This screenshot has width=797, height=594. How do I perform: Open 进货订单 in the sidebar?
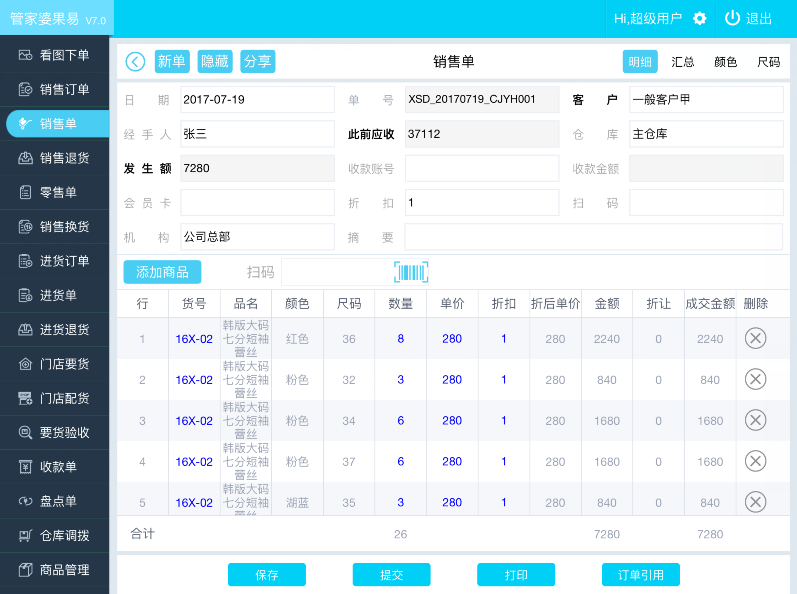[54, 261]
